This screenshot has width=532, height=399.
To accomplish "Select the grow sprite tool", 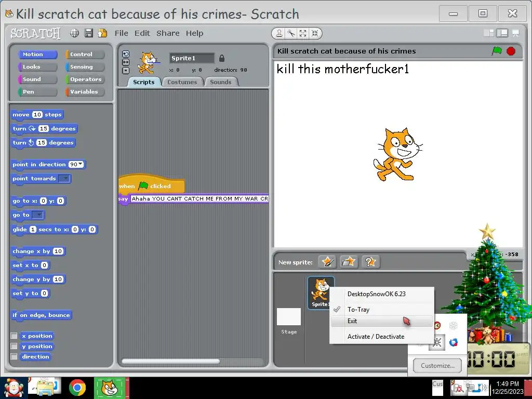I will (x=303, y=33).
